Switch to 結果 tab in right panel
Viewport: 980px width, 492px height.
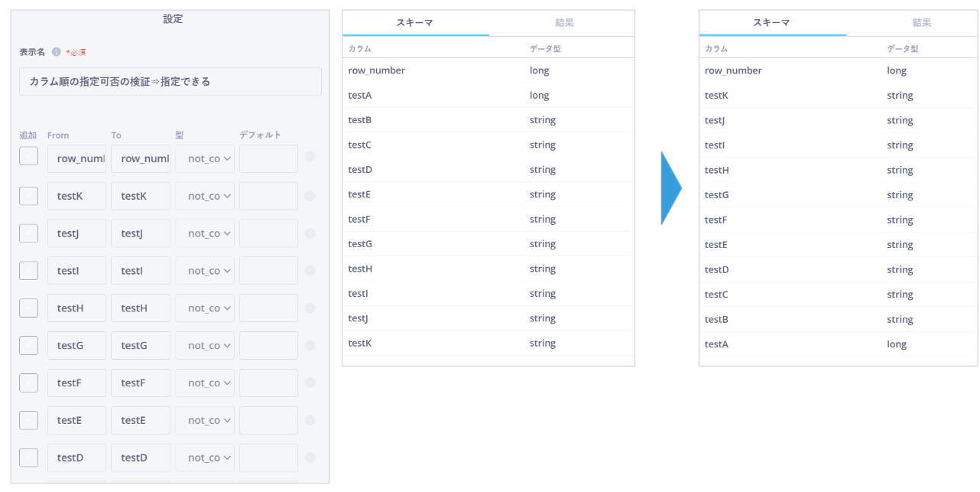[922, 23]
